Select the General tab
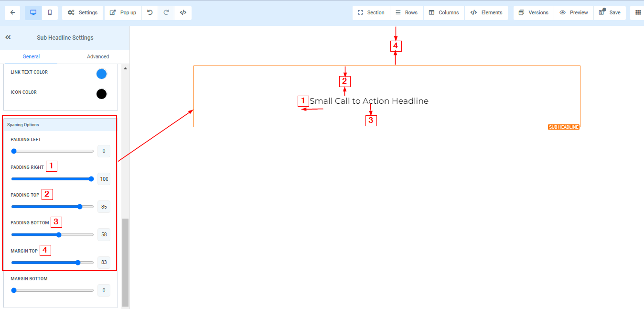Screen dimensions: 644x309 pos(31,56)
